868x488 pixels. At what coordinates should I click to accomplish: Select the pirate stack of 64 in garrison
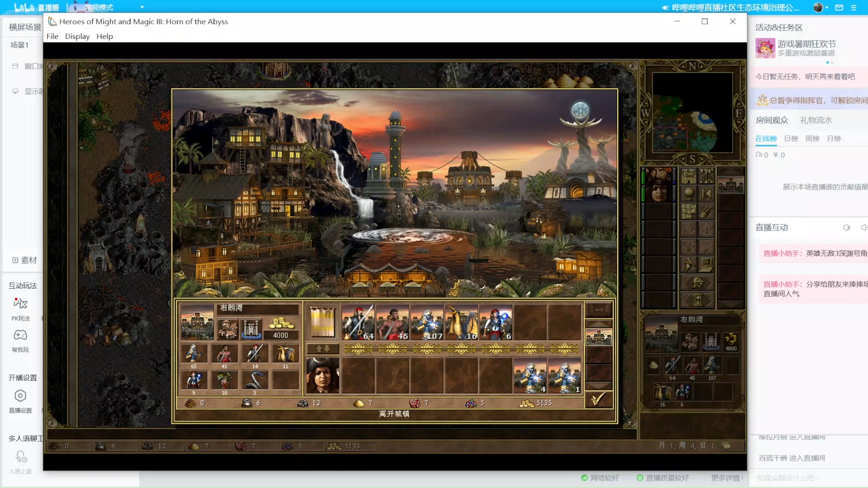click(x=358, y=322)
